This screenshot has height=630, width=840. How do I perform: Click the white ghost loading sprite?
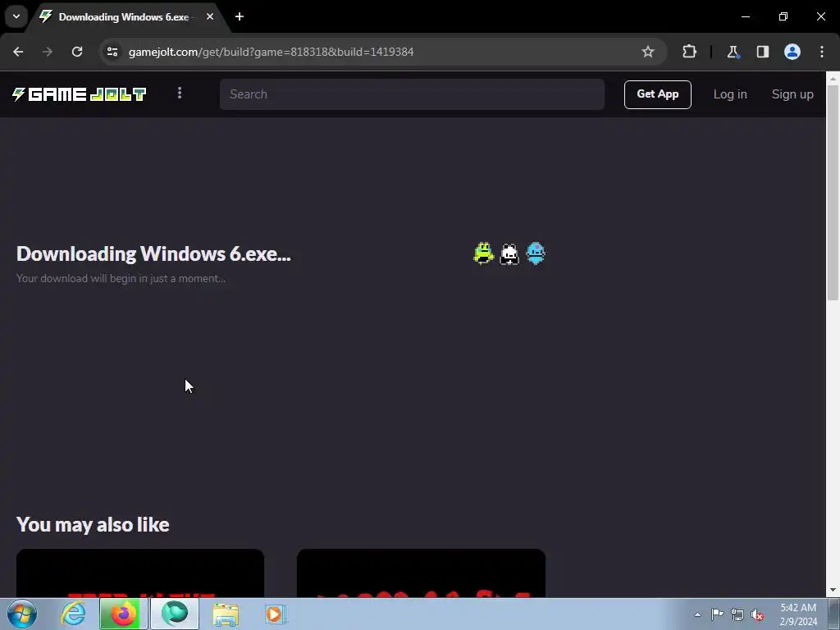[x=509, y=254]
